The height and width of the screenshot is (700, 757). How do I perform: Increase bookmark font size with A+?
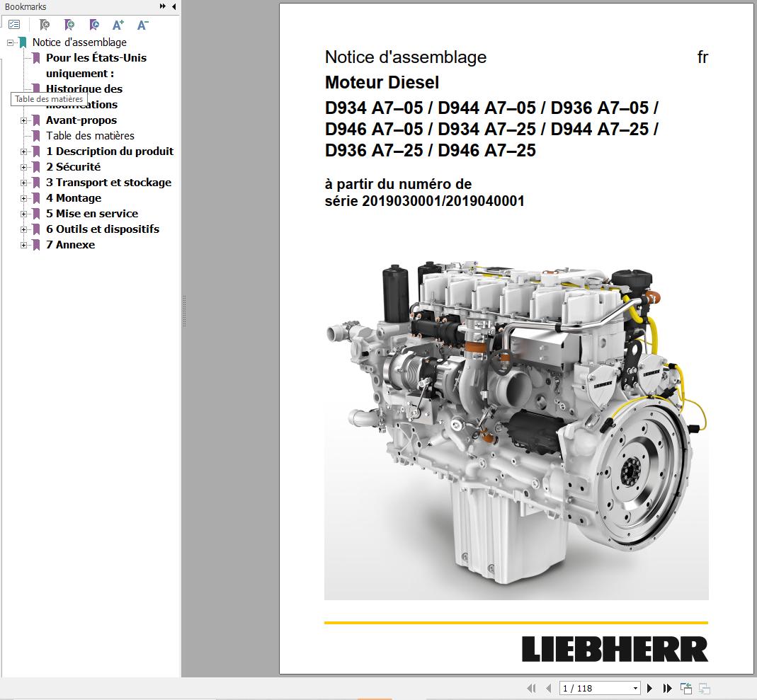click(x=118, y=25)
